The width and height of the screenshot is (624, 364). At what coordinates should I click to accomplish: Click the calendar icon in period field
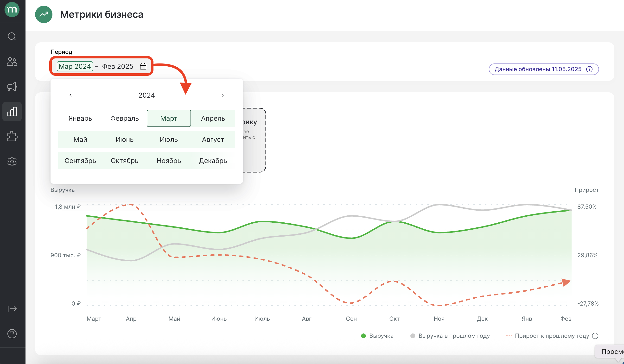143,66
